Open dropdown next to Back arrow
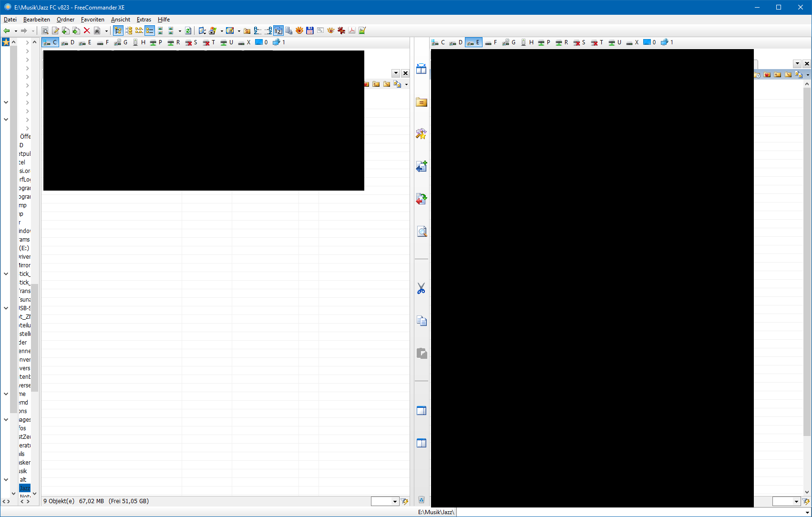The height and width of the screenshot is (517, 812). (x=16, y=31)
